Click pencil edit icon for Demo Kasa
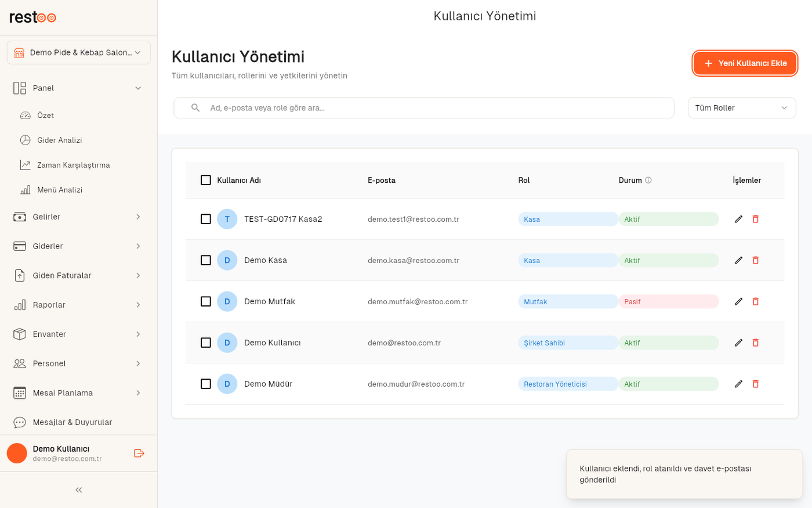The image size is (812, 508). pos(738,260)
